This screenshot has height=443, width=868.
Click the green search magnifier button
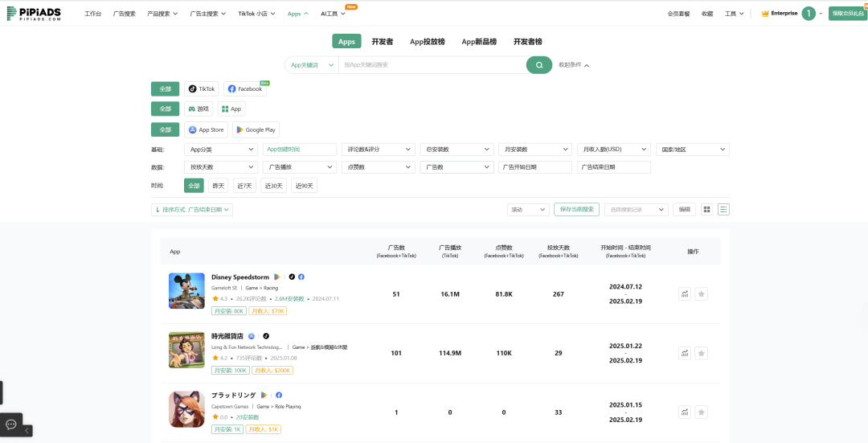539,65
